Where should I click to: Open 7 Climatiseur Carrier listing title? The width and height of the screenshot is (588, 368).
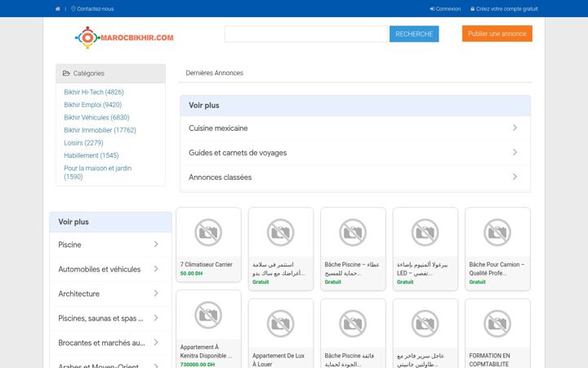[x=207, y=264]
